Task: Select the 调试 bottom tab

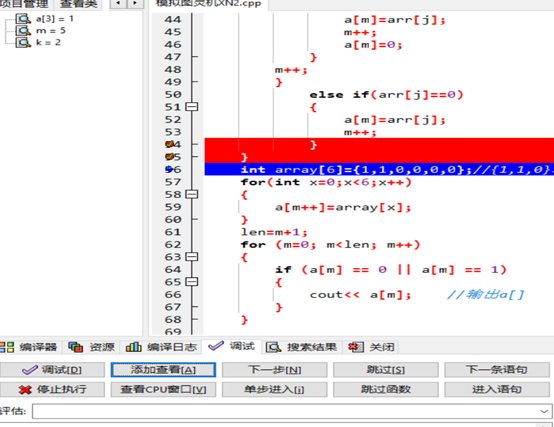Action: [232, 346]
